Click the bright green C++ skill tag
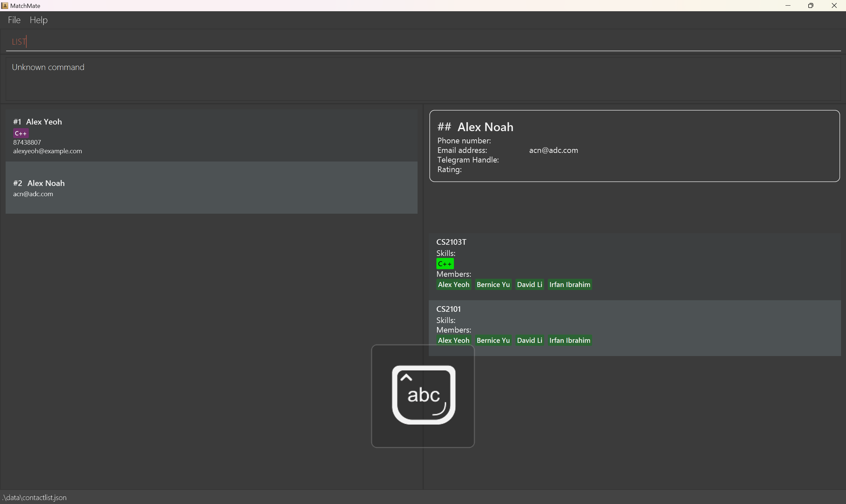This screenshot has width=846, height=504. click(x=445, y=264)
